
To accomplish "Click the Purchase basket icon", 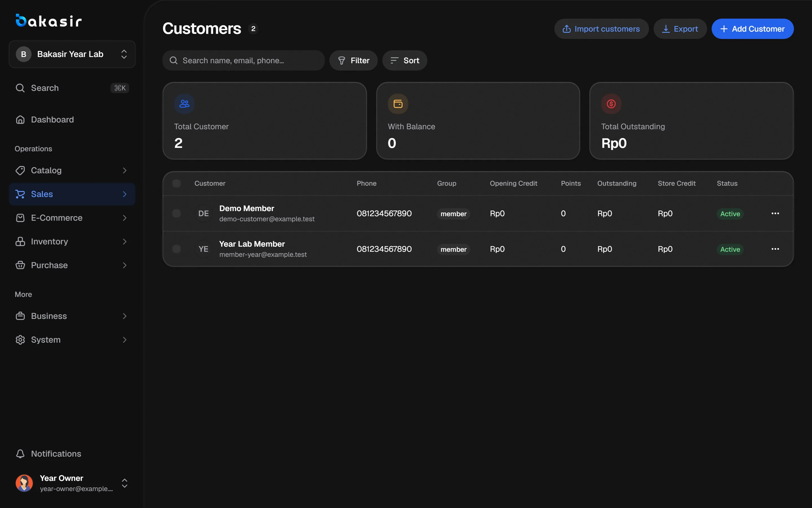I will (20, 265).
